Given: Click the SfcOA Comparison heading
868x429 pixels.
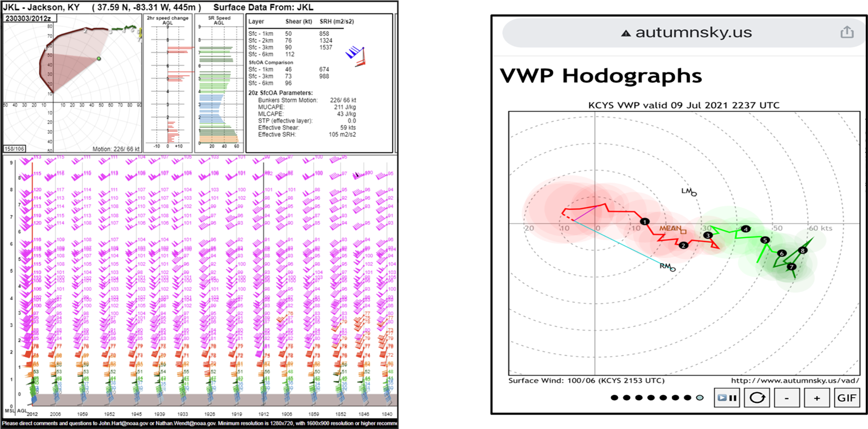Looking at the screenshot, I should [271, 63].
